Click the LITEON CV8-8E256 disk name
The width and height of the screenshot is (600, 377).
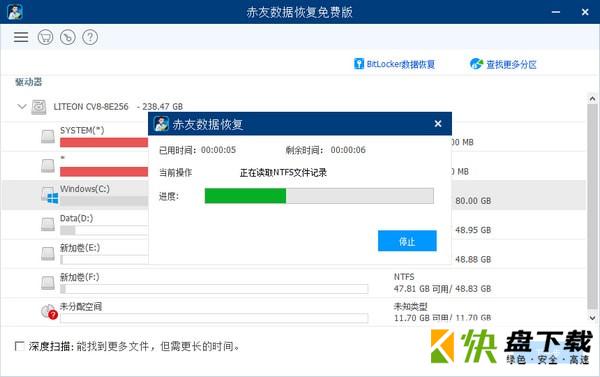pos(91,106)
